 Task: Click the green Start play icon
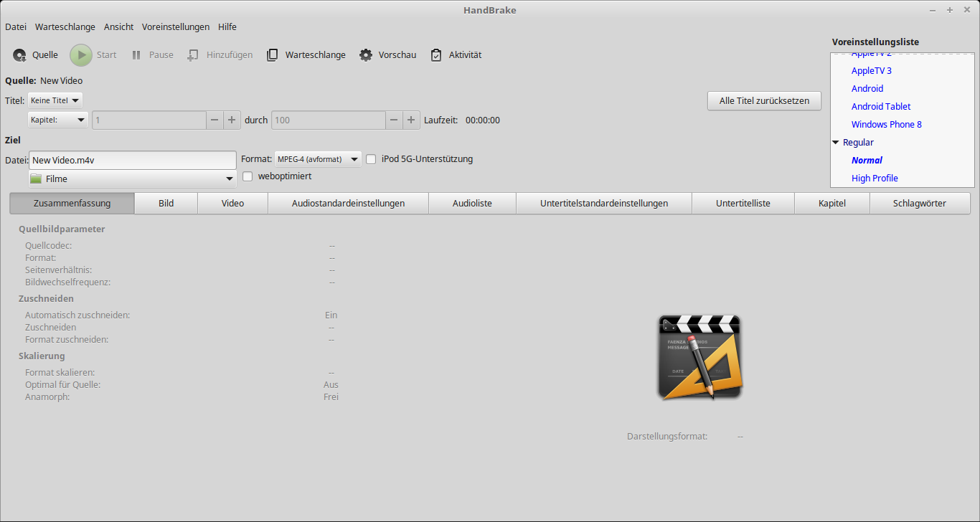81,55
